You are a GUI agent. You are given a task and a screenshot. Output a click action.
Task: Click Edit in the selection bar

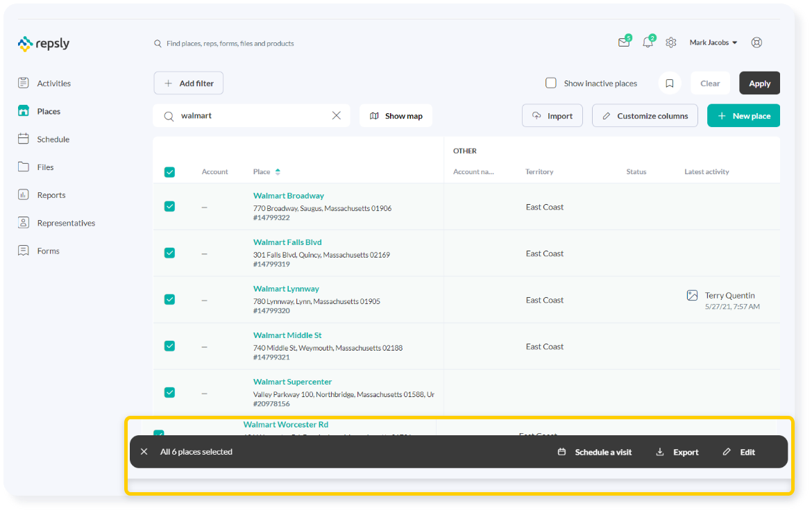739,452
